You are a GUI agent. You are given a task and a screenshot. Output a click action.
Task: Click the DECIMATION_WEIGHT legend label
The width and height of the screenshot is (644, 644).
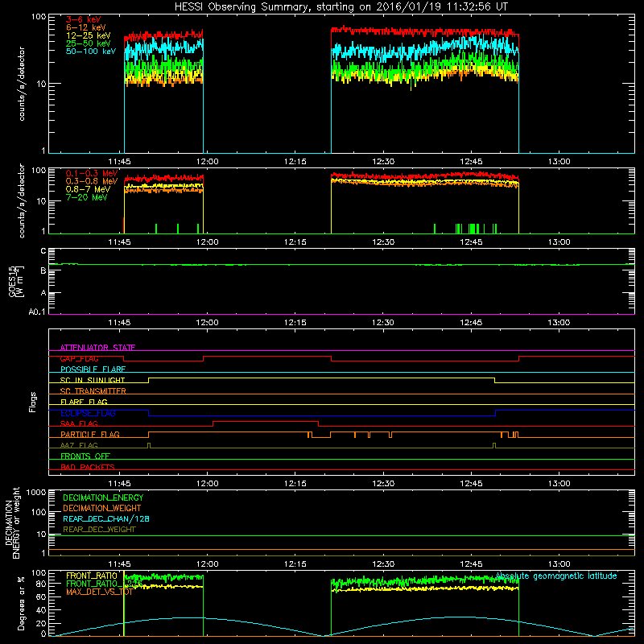[x=102, y=508]
